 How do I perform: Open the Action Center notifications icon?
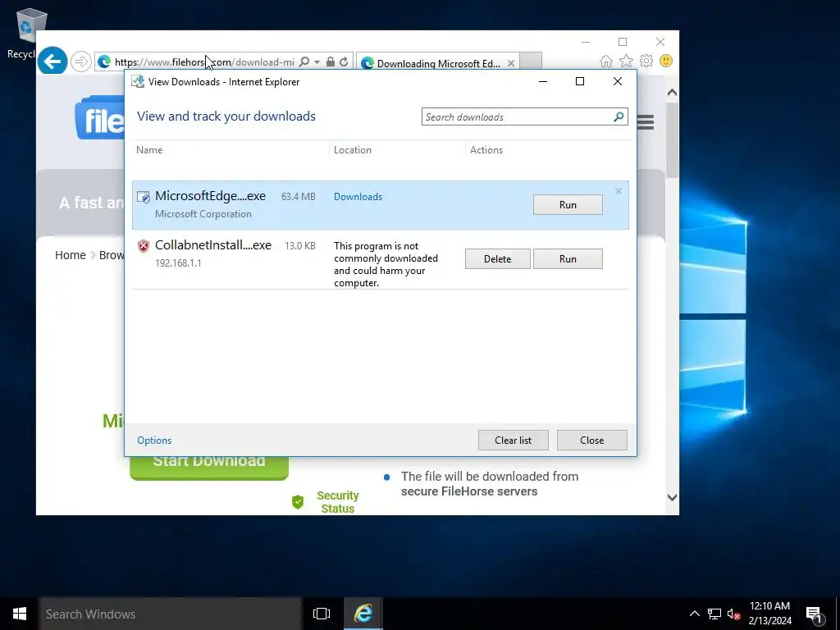815,614
